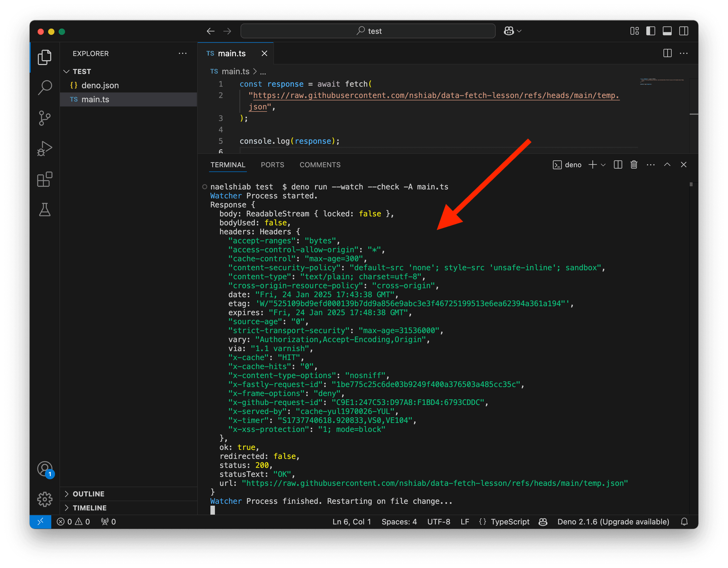Click the editor minimap
728x568 pixels.
[662, 82]
